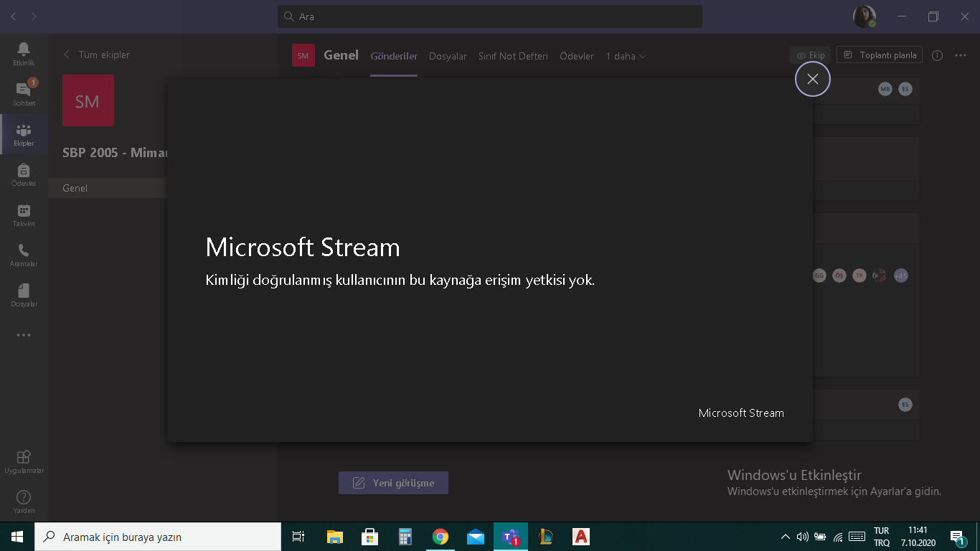Switch to Dosyalar tab in the channel
The width and height of the screenshot is (980, 551).
pos(448,56)
